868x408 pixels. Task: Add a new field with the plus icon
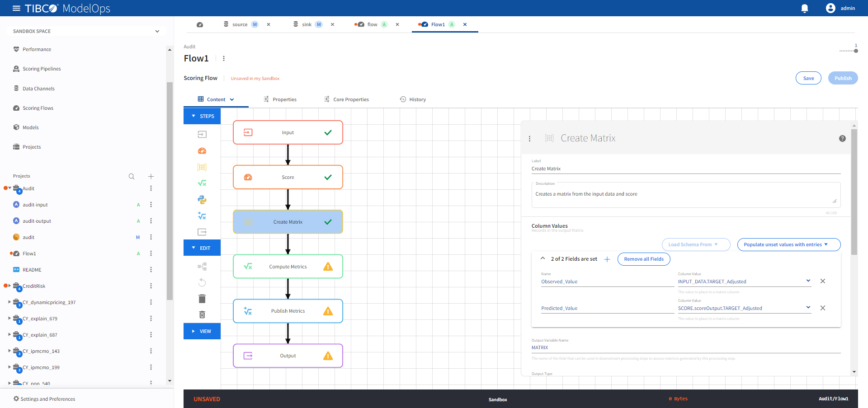coord(607,259)
